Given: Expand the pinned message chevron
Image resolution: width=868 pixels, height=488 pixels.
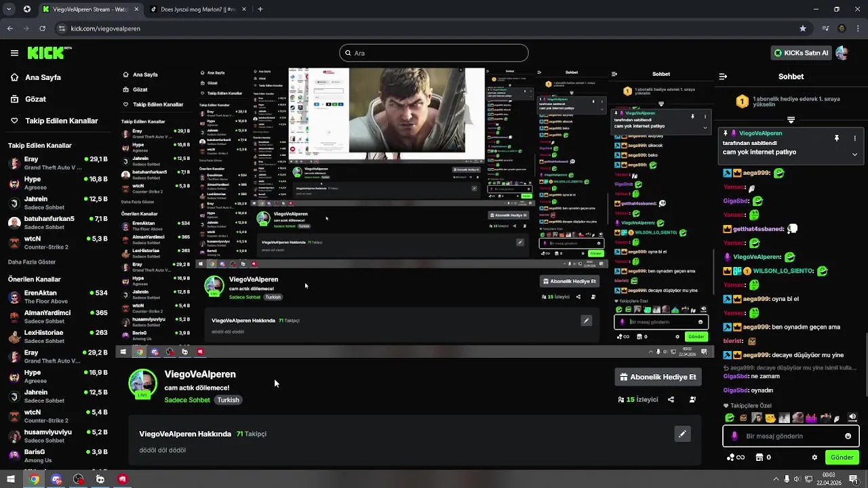Looking at the screenshot, I should pos(854,155).
